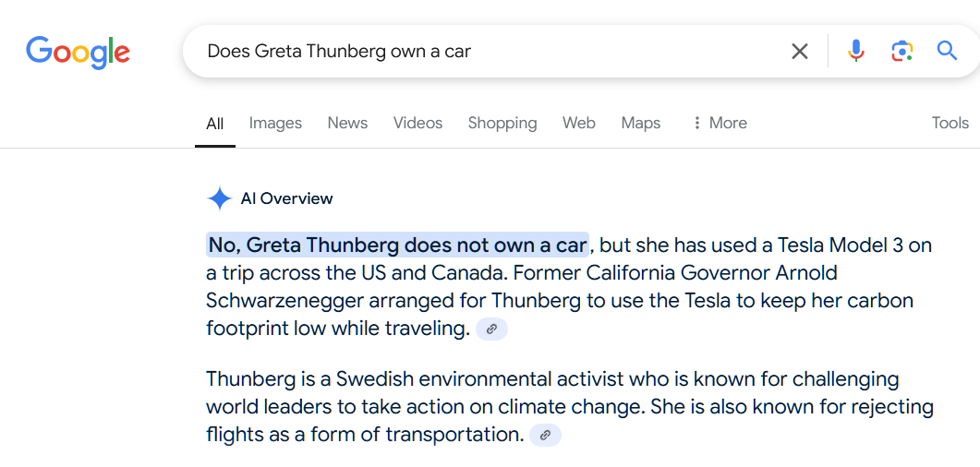
Task: Click the highlighted answer about owning a car
Action: (397, 245)
